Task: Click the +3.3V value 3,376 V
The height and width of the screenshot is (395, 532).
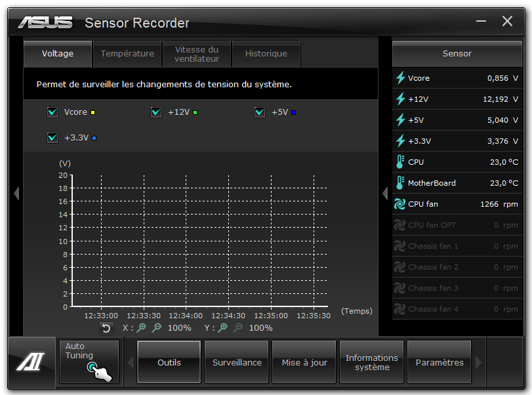Action: click(503, 141)
